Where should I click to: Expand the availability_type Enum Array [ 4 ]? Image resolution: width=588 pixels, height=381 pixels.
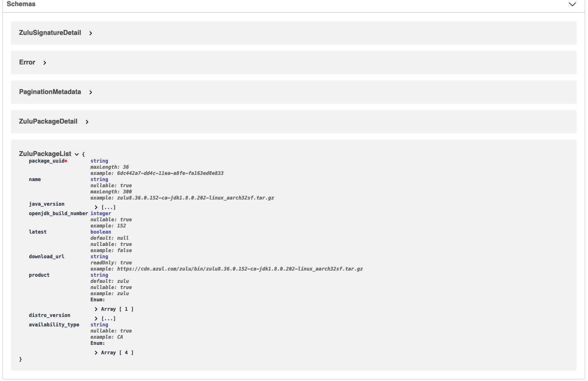[x=114, y=352]
